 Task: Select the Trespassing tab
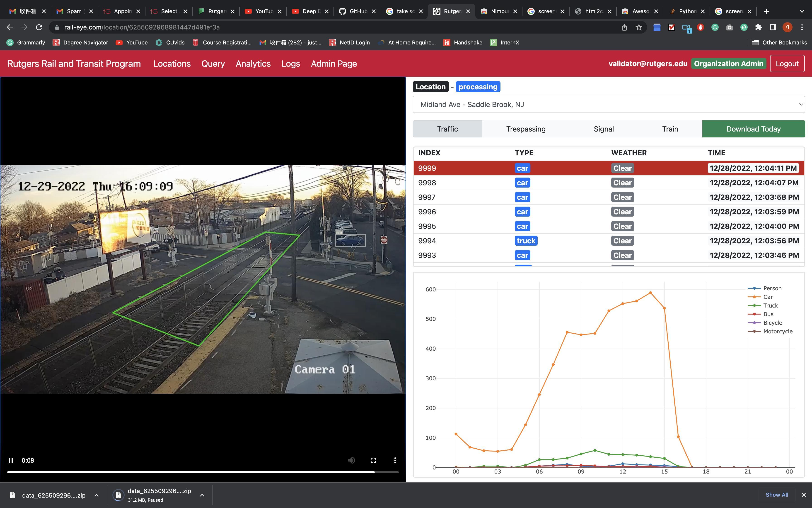(x=526, y=129)
